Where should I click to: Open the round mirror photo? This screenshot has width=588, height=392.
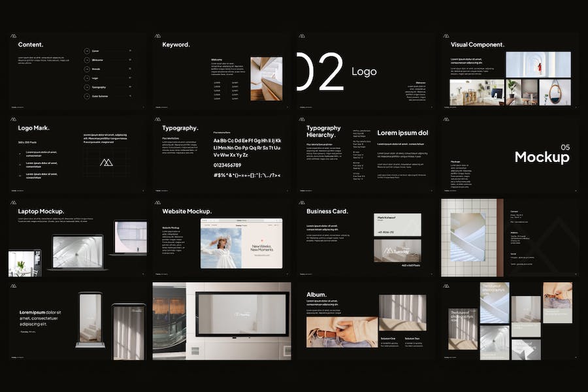555,92
